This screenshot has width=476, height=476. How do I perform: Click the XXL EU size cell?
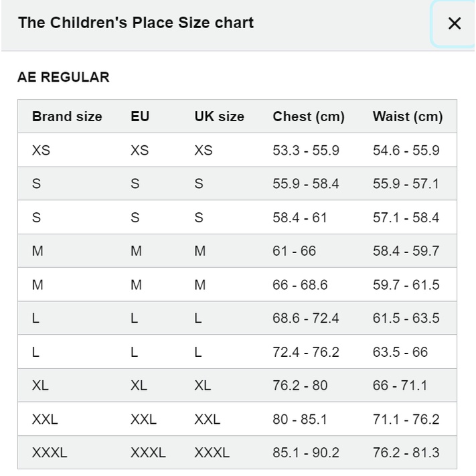click(x=143, y=419)
